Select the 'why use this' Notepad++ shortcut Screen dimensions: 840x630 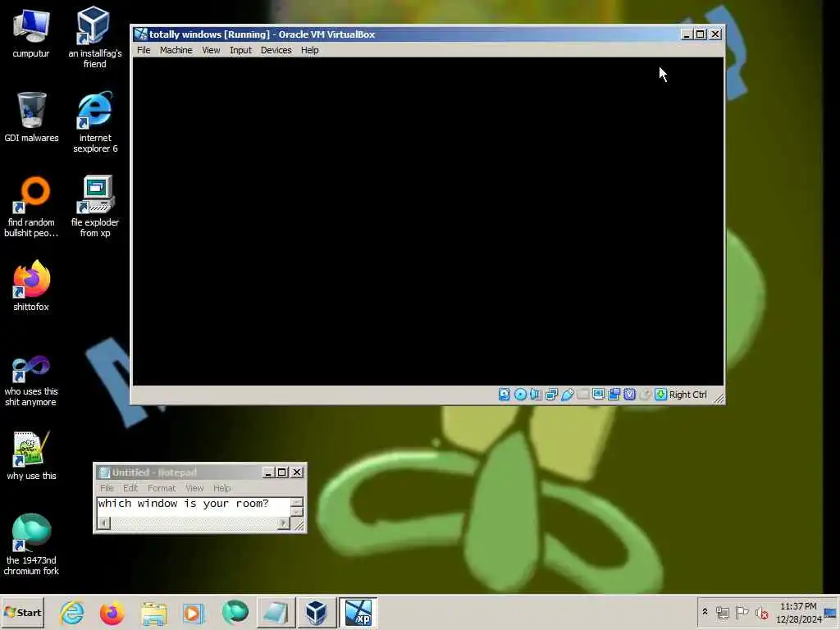pos(31,454)
